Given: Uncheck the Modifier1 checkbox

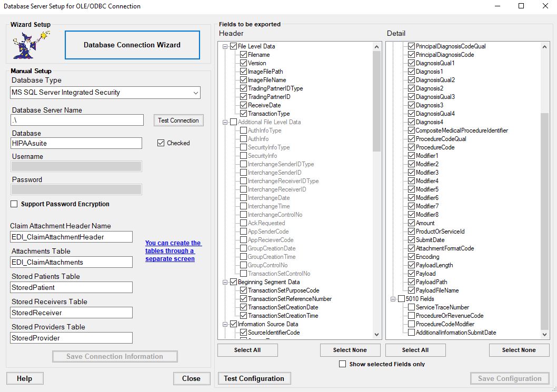Looking at the screenshot, I should 411,156.
